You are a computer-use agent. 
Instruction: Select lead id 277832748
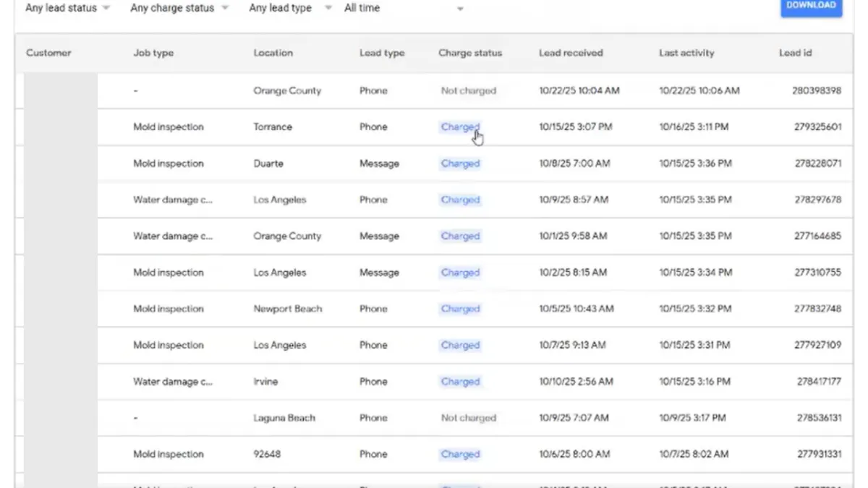819,309
